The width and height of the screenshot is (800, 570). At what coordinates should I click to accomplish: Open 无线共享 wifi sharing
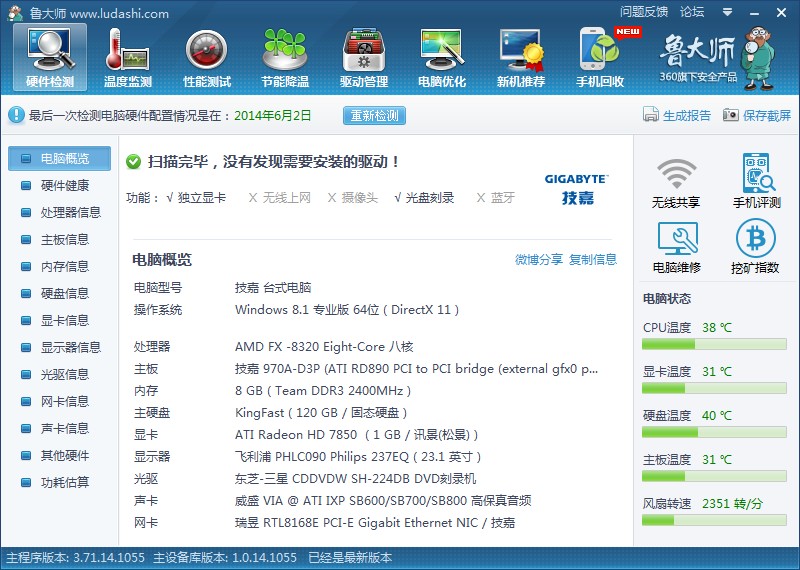pos(676,182)
